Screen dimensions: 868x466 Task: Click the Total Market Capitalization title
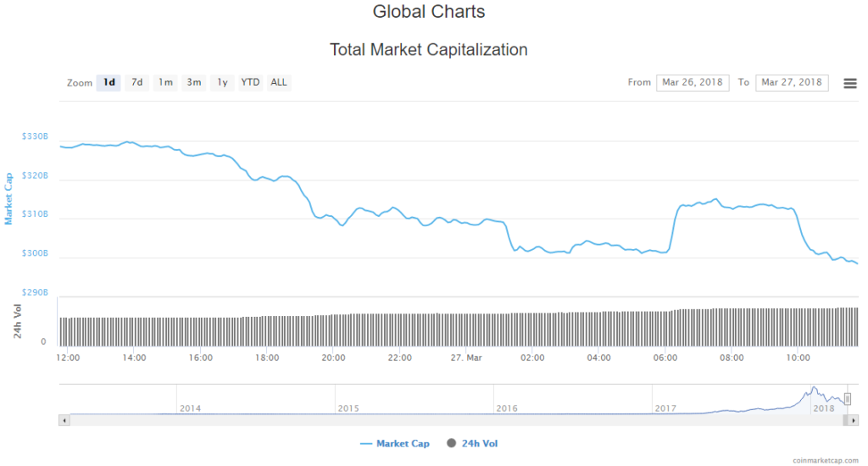429,50
